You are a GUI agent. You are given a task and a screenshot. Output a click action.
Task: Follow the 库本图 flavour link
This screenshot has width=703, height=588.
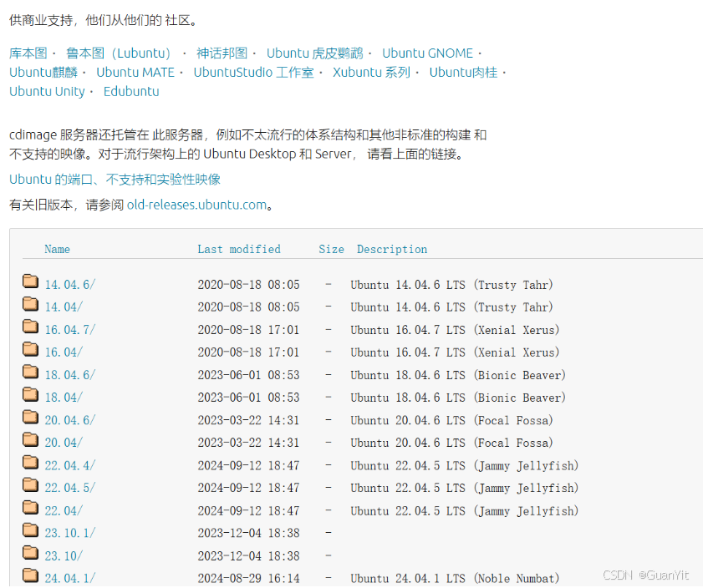[28, 53]
